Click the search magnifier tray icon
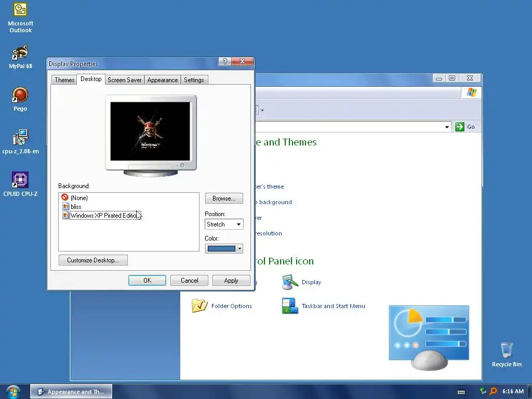Image resolution: width=532 pixels, height=399 pixels. click(x=494, y=391)
